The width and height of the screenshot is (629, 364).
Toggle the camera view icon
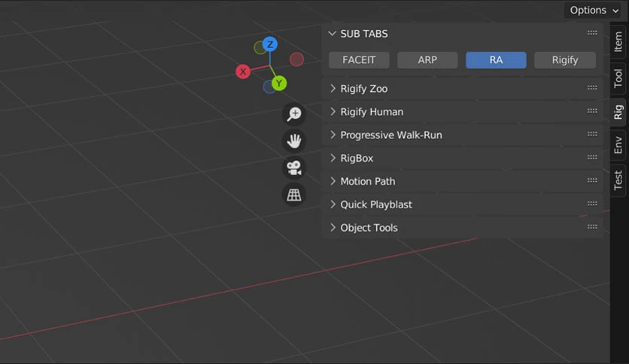(294, 168)
